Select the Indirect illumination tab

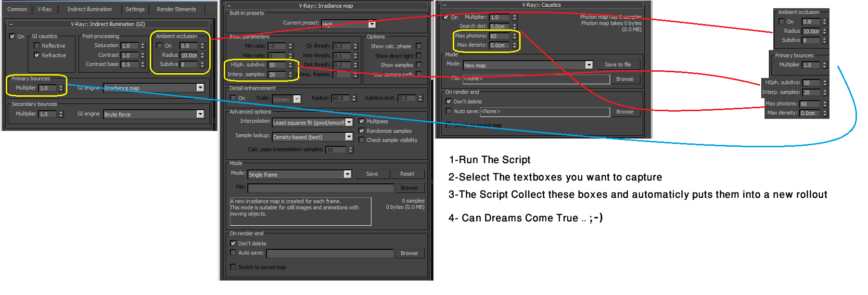pyautogui.click(x=89, y=9)
